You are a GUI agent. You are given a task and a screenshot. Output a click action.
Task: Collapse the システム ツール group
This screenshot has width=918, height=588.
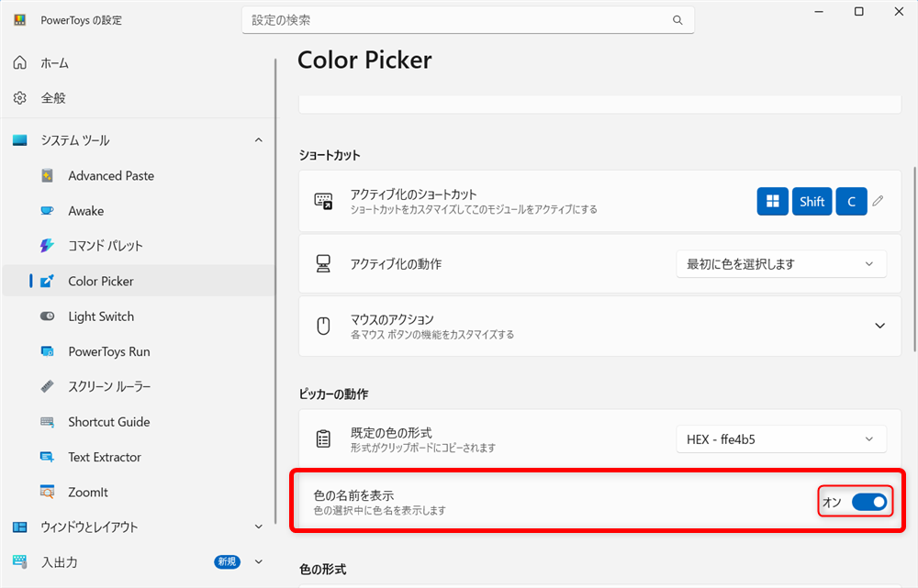click(x=258, y=139)
